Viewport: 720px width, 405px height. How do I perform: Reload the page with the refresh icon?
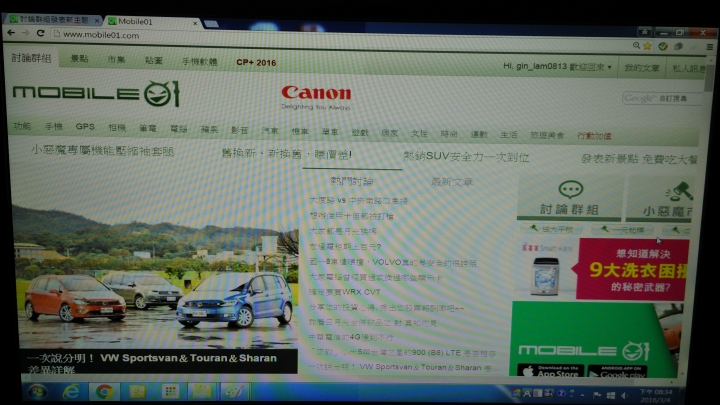[40, 33]
